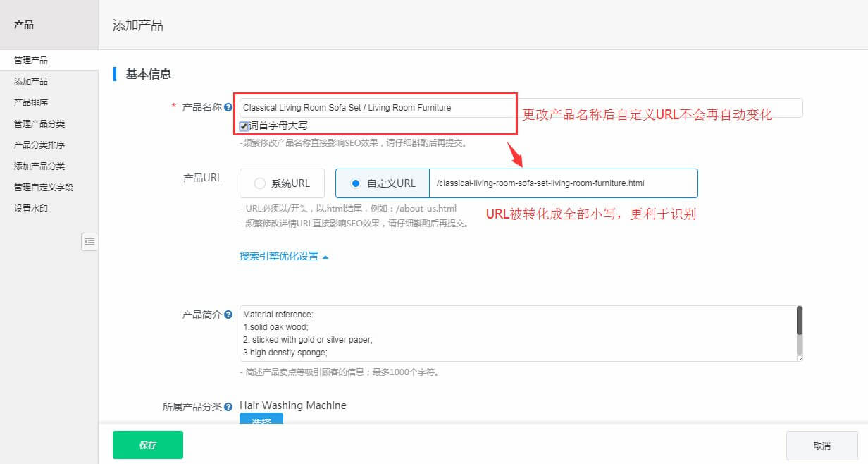The width and height of the screenshot is (868, 464).
Task: Click the custom URL input field
Action: tap(557, 183)
